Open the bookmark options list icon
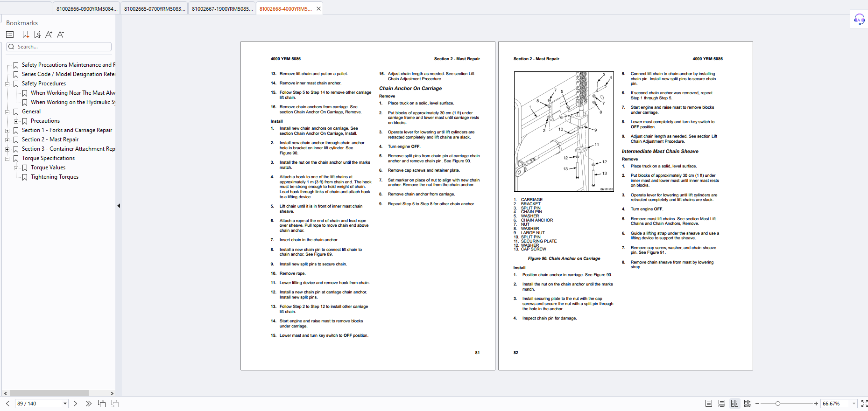Image resolution: width=868 pixels, height=411 pixels. coord(10,35)
